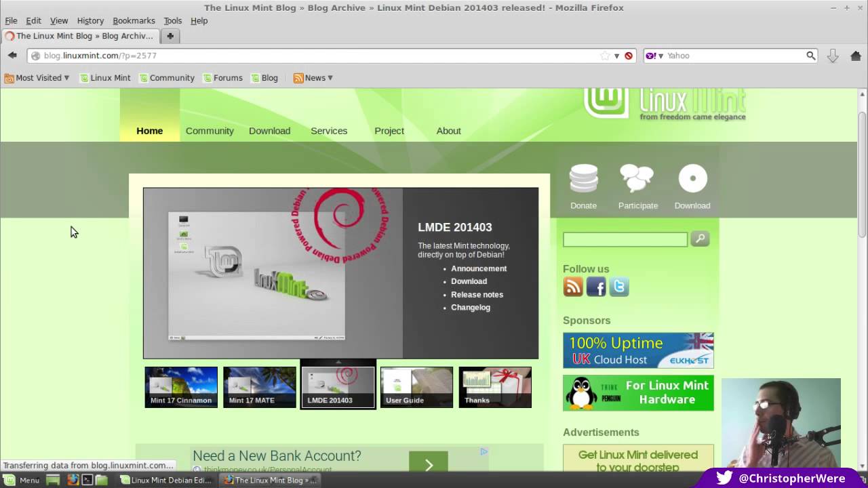
Task: Switch to Linux Mint Debian Edi... taskbar window
Action: pyautogui.click(x=166, y=480)
